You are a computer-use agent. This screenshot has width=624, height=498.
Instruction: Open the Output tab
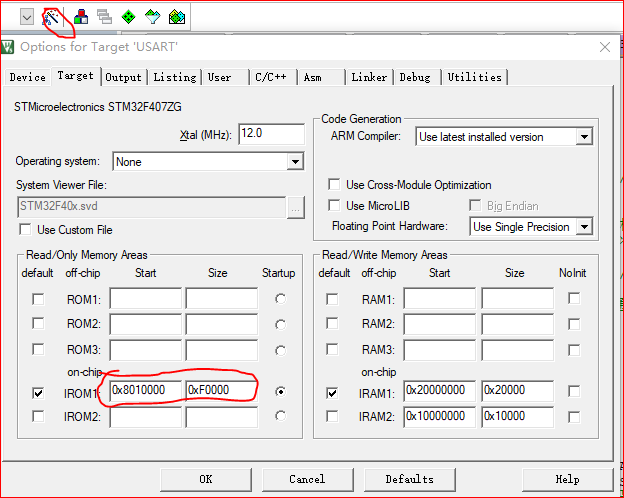(123, 77)
